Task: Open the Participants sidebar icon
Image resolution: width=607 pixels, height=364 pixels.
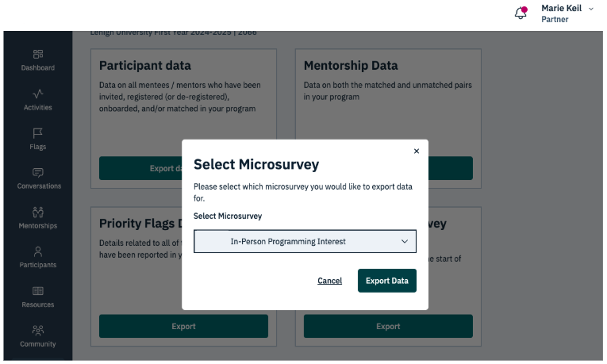Action: click(x=38, y=251)
